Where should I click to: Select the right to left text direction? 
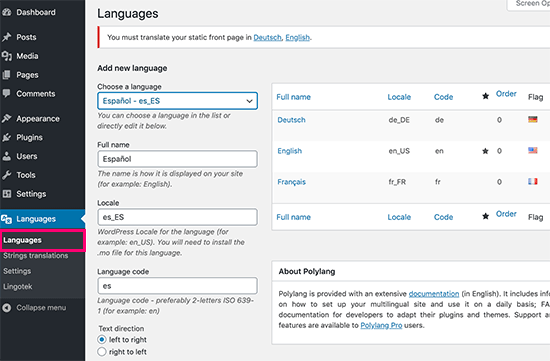point(102,352)
